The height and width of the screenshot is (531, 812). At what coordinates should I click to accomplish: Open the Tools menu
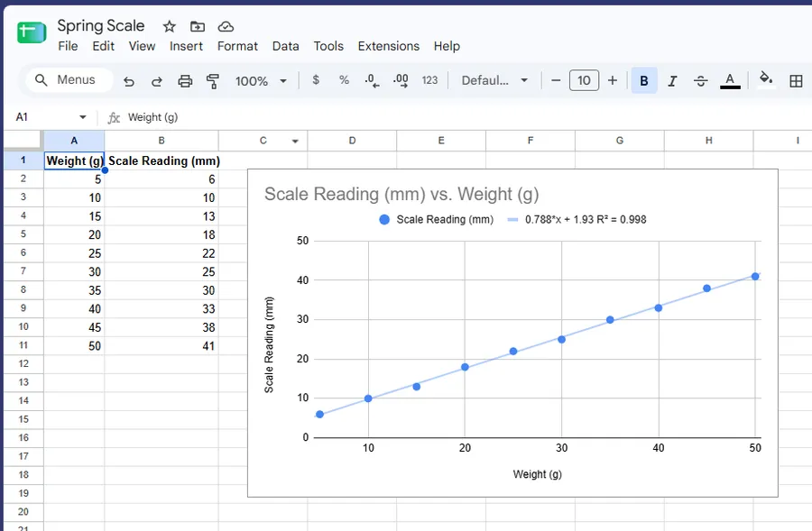[x=328, y=46]
